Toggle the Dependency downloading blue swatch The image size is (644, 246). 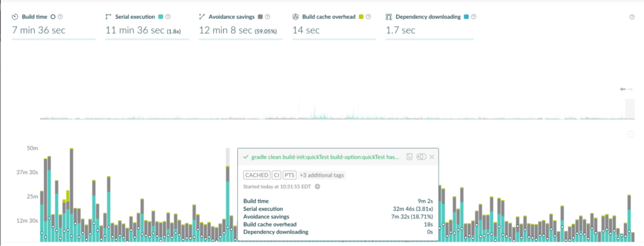tap(466, 17)
